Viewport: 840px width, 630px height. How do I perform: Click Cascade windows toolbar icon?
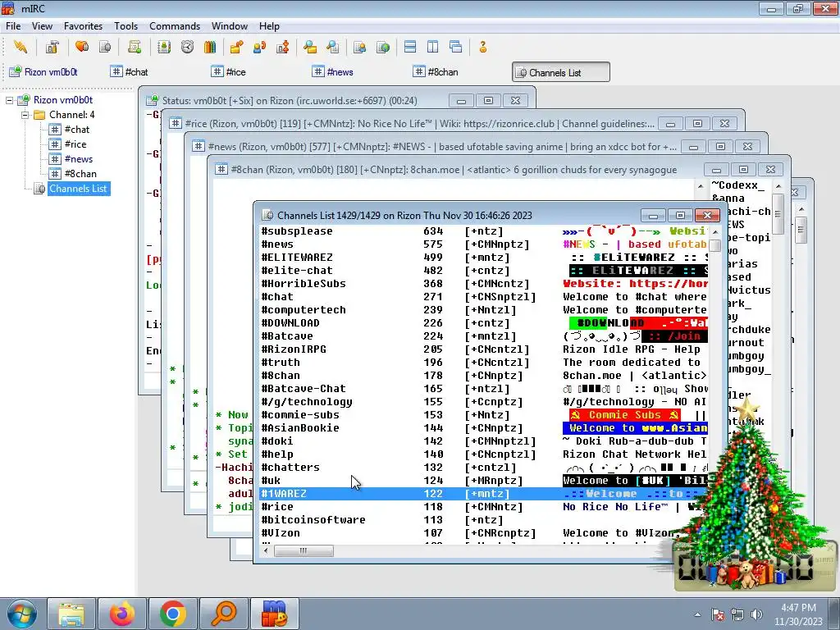tap(456, 47)
